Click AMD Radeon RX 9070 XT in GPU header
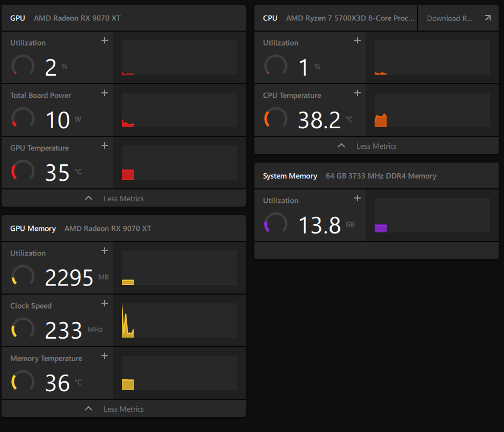This screenshot has width=504, height=432. pos(77,18)
